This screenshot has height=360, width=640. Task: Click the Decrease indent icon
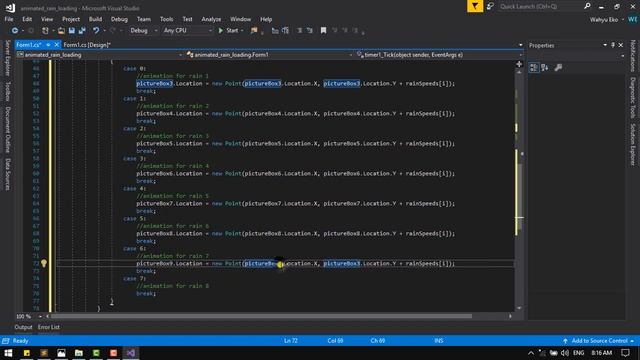(300, 31)
